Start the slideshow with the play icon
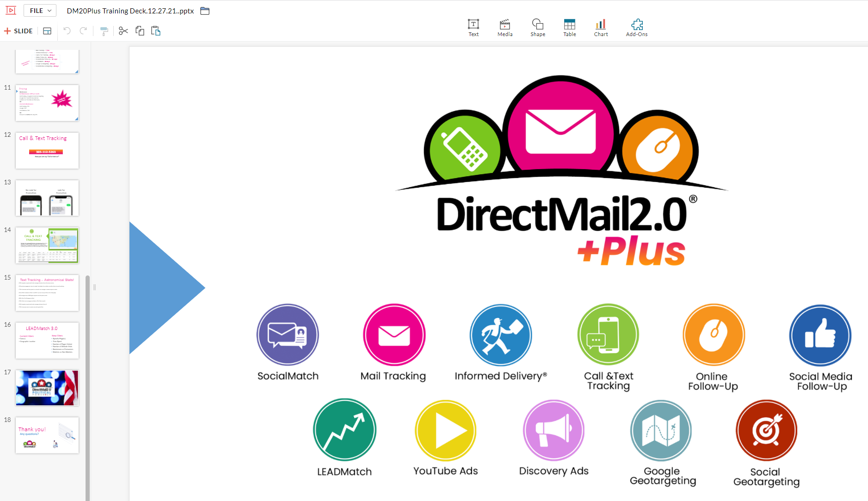868x501 pixels. 11,10
